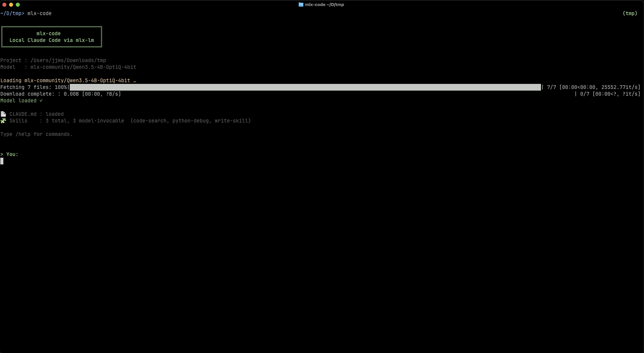Click the input cursor below You prompt
Screen dimensions: 644x353
tap(2, 161)
